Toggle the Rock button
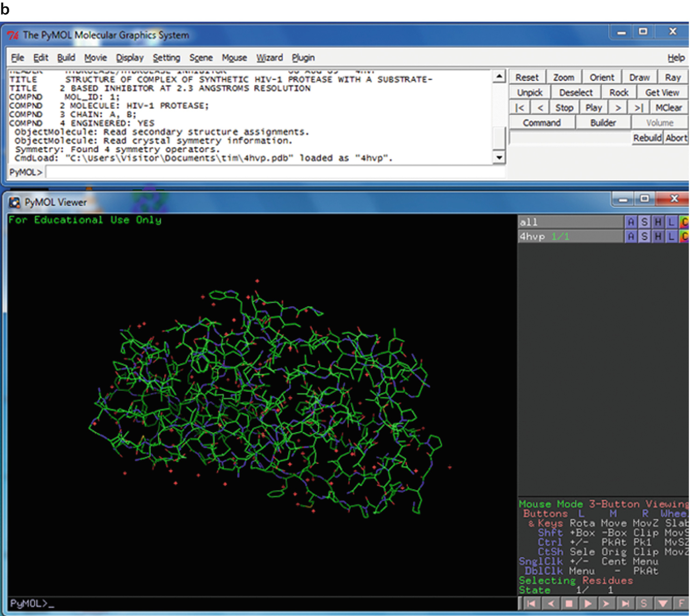The image size is (690, 616). (619, 92)
